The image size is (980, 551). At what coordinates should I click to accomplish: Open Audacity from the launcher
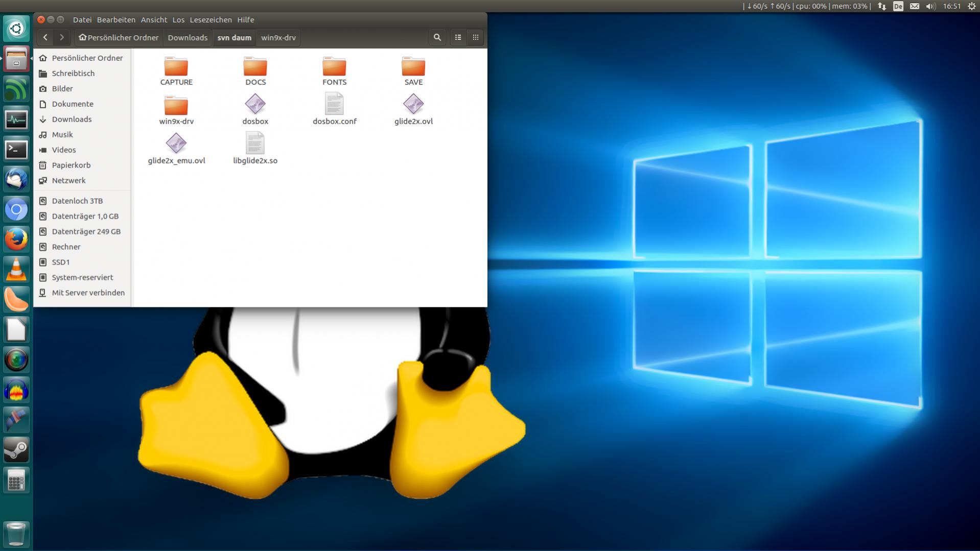tap(16, 390)
